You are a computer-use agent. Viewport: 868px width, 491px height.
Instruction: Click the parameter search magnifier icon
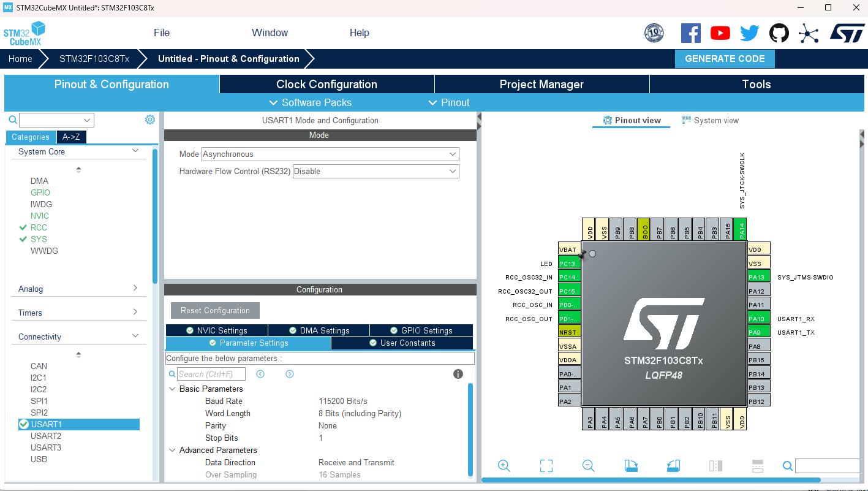click(x=172, y=374)
